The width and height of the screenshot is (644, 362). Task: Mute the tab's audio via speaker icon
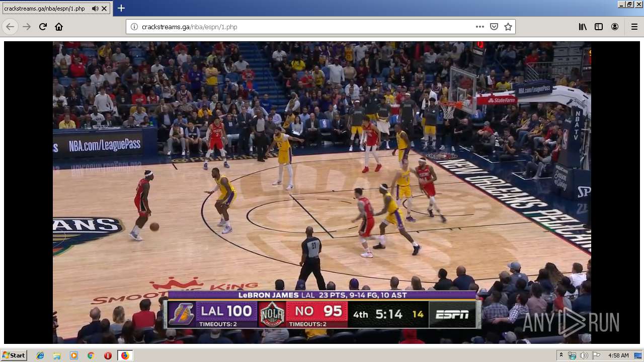point(95,9)
